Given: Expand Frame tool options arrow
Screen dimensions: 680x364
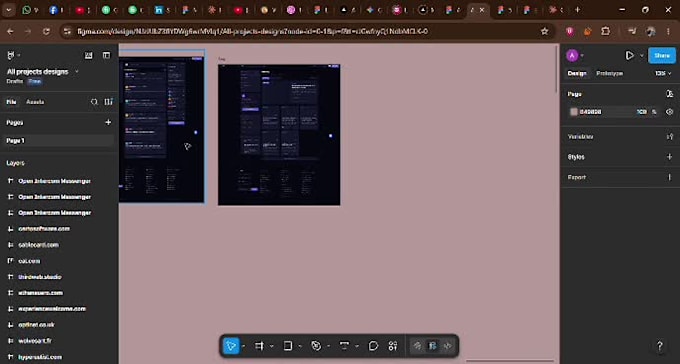Looking at the screenshot, I should pyautogui.click(x=272, y=346).
